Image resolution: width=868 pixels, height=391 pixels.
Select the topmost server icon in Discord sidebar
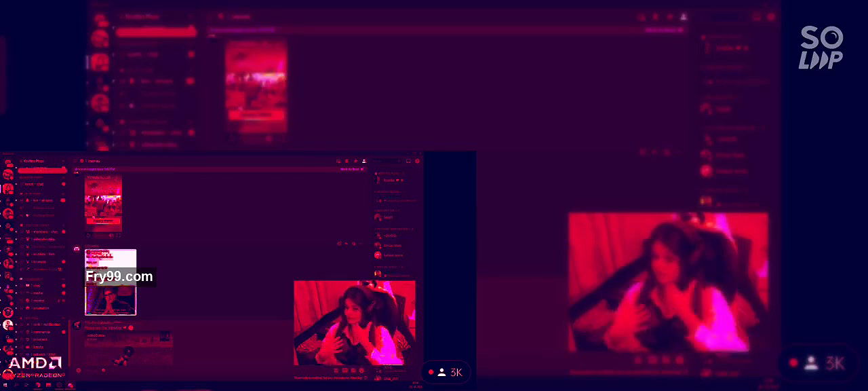(x=8, y=163)
